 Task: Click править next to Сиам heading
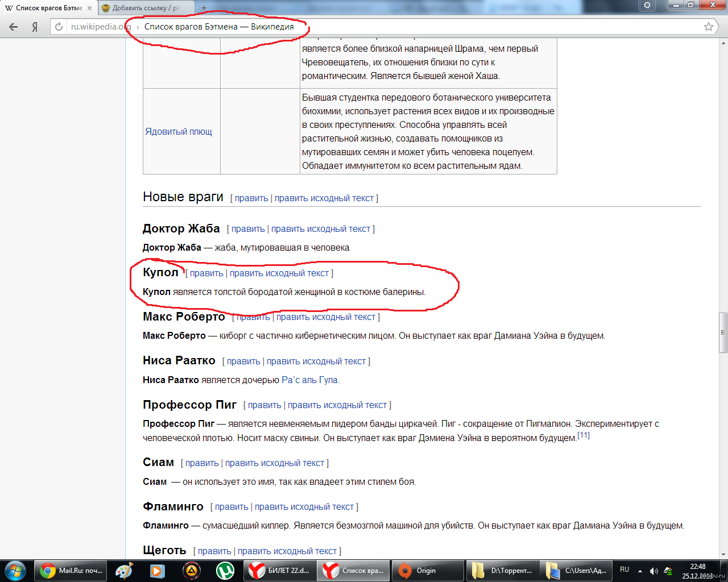tap(202, 463)
